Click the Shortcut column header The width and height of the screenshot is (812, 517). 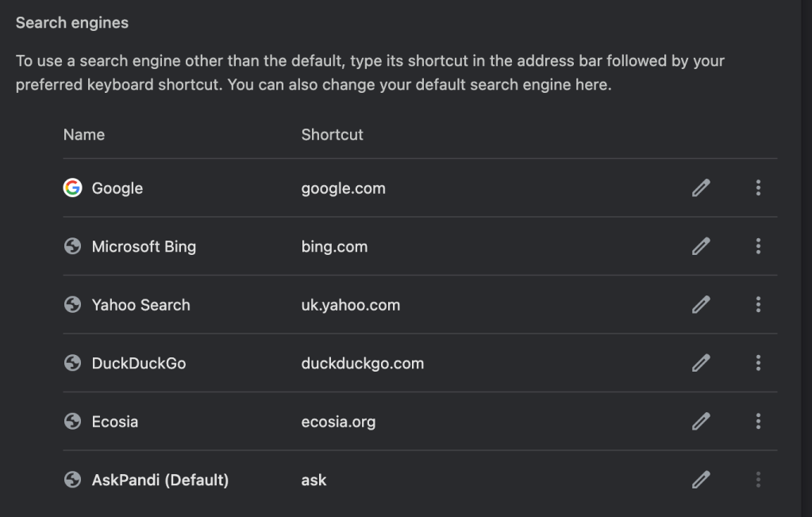click(332, 134)
